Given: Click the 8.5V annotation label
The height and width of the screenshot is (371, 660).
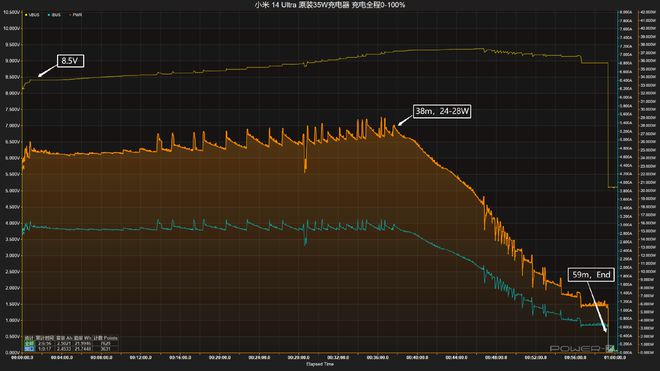Looking at the screenshot, I should pyautogui.click(x=70, y=61).
